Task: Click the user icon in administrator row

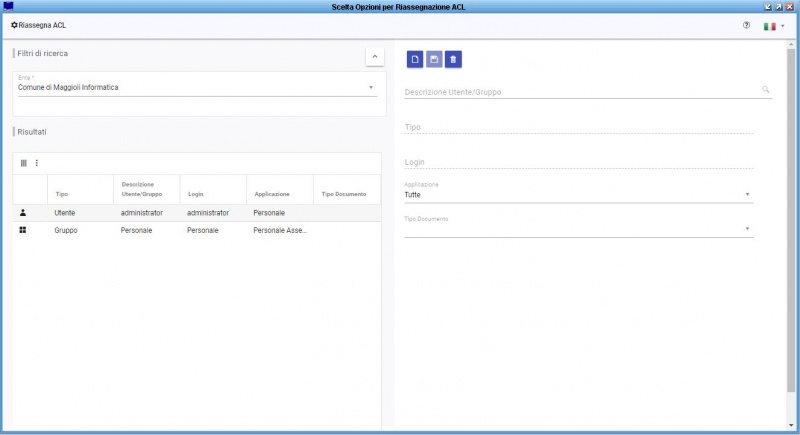Action: [23, 213]
